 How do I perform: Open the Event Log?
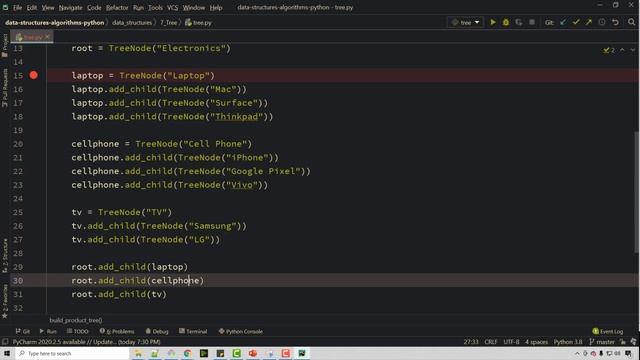point(608,331)
